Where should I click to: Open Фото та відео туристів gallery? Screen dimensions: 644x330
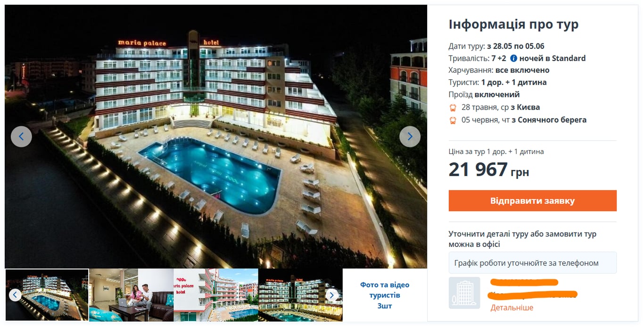coord(385,295)
